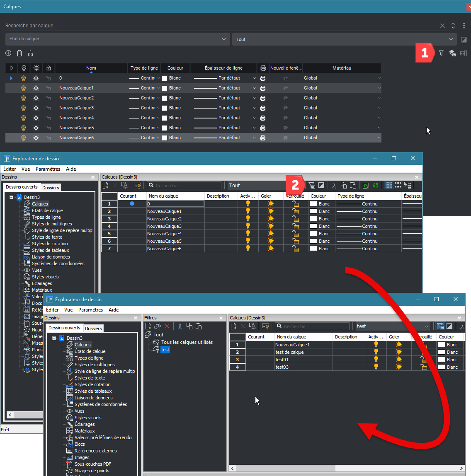The height and width of the screenshot is (476, 471).
Task: Click the print icon for NouveauCalque3
Action: click(262, 108)
